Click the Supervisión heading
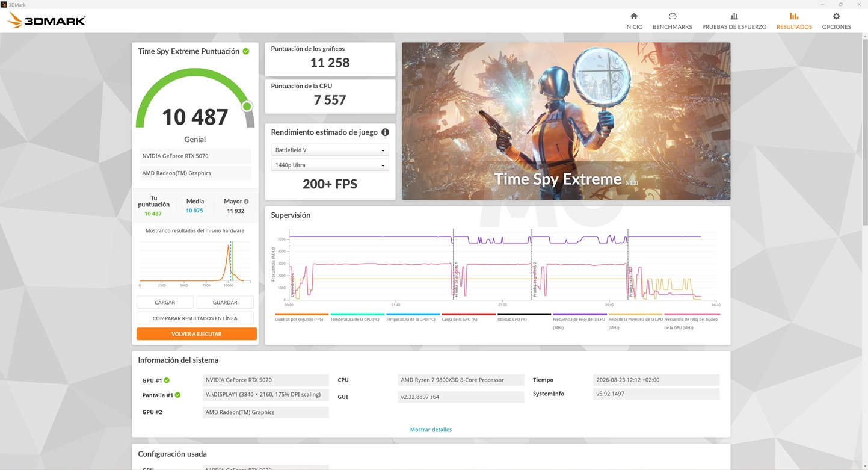 pos(291,215)
